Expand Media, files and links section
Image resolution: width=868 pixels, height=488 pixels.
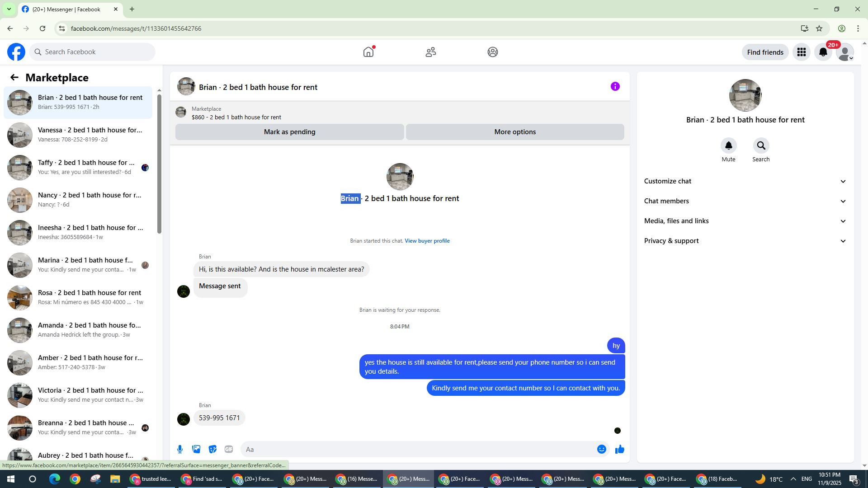pyautogui.click(x=745, y=221)
